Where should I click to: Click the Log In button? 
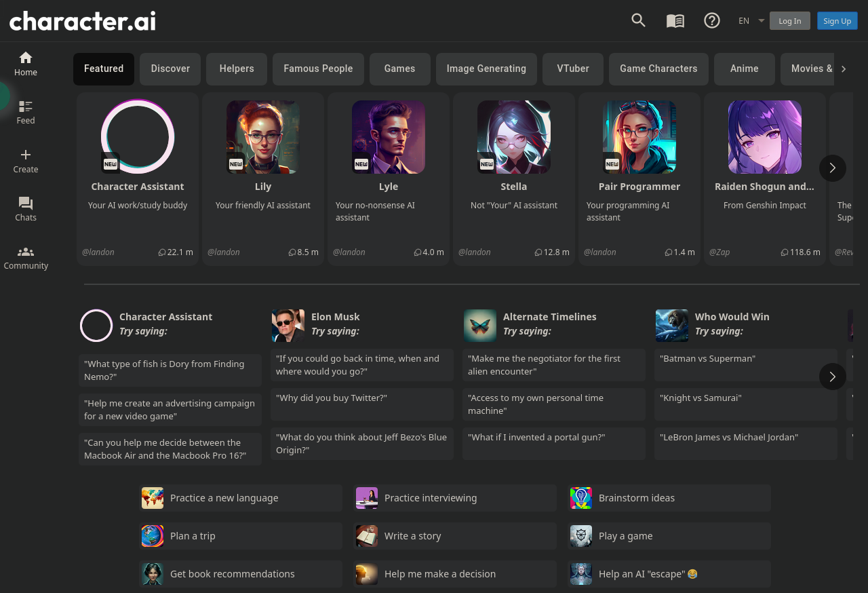coord(790,21)
